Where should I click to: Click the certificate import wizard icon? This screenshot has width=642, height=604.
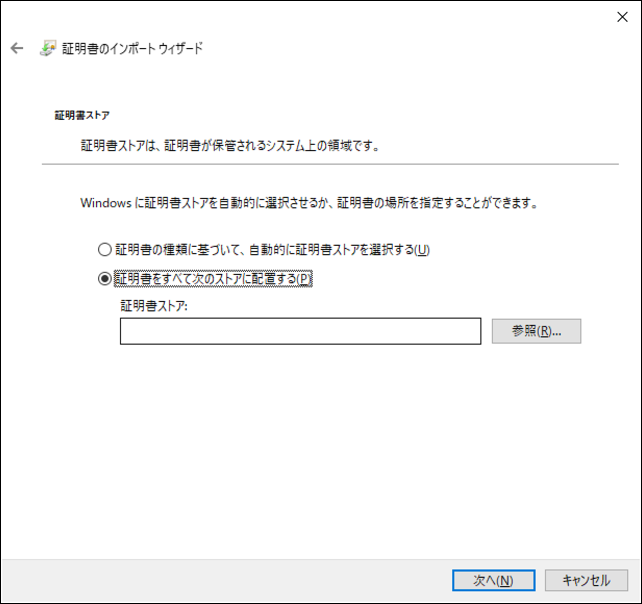(x=47, y=48)
